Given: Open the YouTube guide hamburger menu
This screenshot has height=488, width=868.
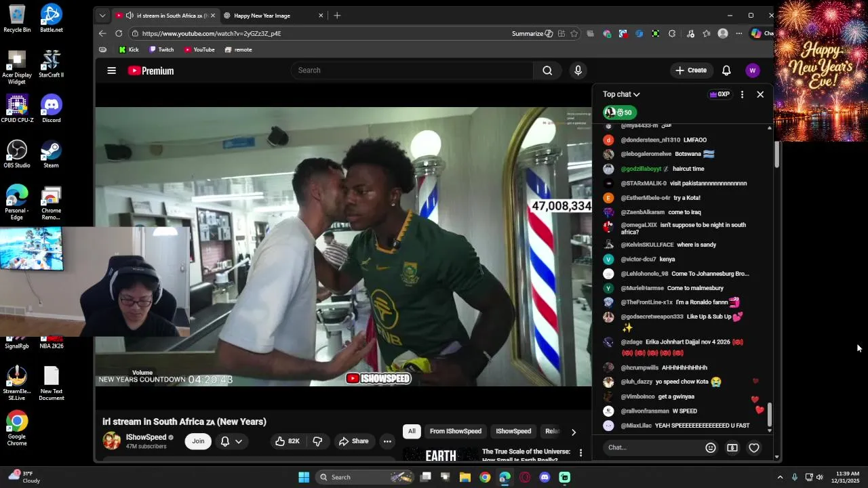Looking at the screenshot, I should click(x=111, y=70).
